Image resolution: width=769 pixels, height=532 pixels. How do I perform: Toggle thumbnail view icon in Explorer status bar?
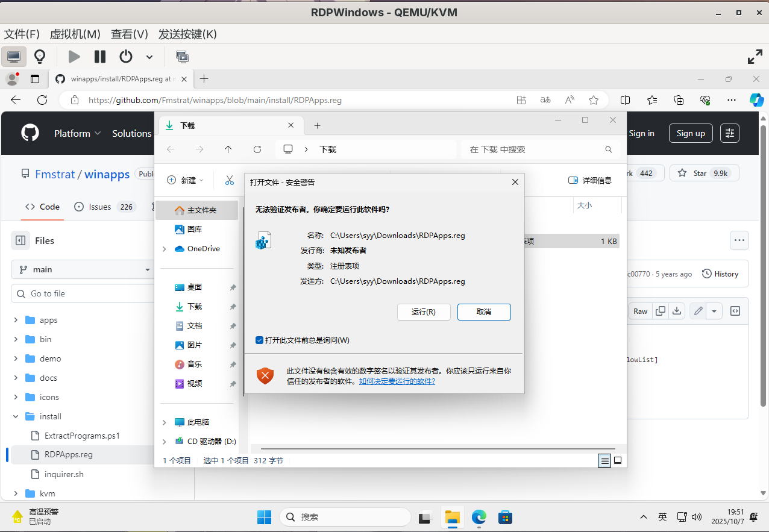tap(618, 460)
